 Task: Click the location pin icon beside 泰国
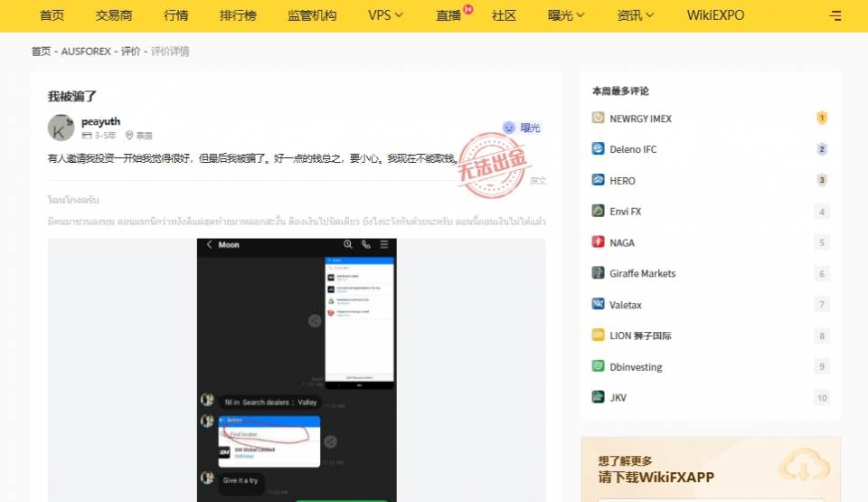(x=129, y=135)
